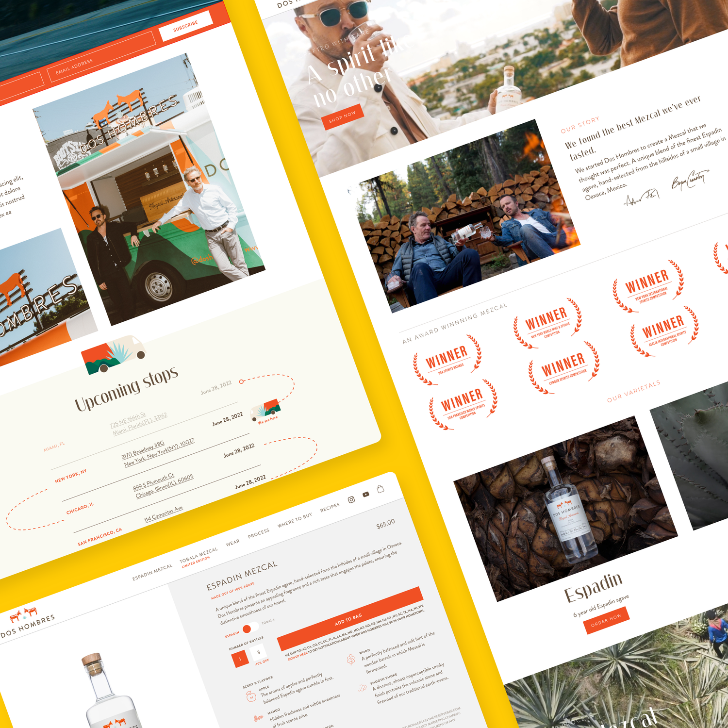Click the Add to Bag button
Screen dimensions: 728x728
pos(349,619)
